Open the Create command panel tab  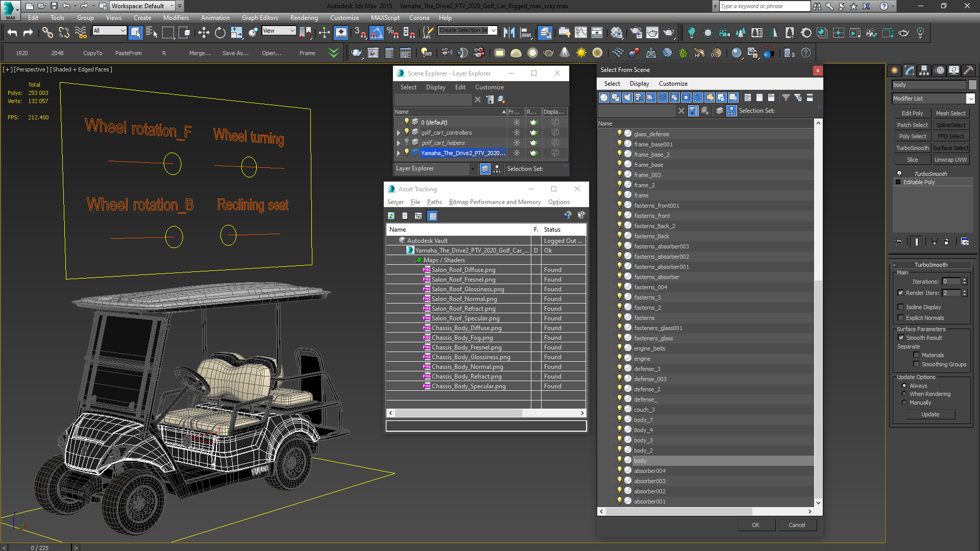(895, 70)
